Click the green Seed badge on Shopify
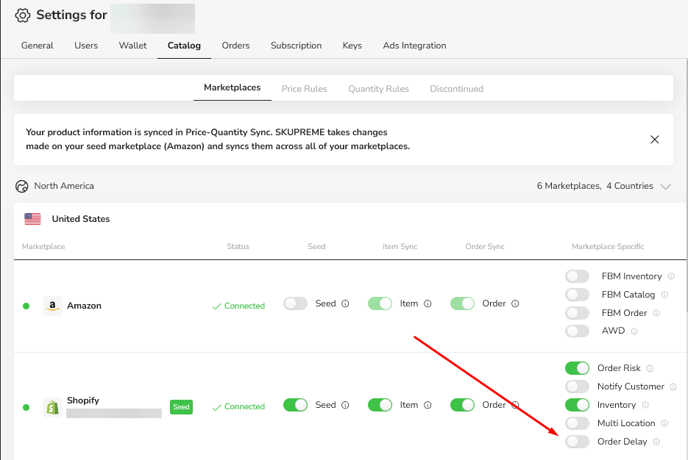Viewport: 688px width, 460px height. click(181, 407)
